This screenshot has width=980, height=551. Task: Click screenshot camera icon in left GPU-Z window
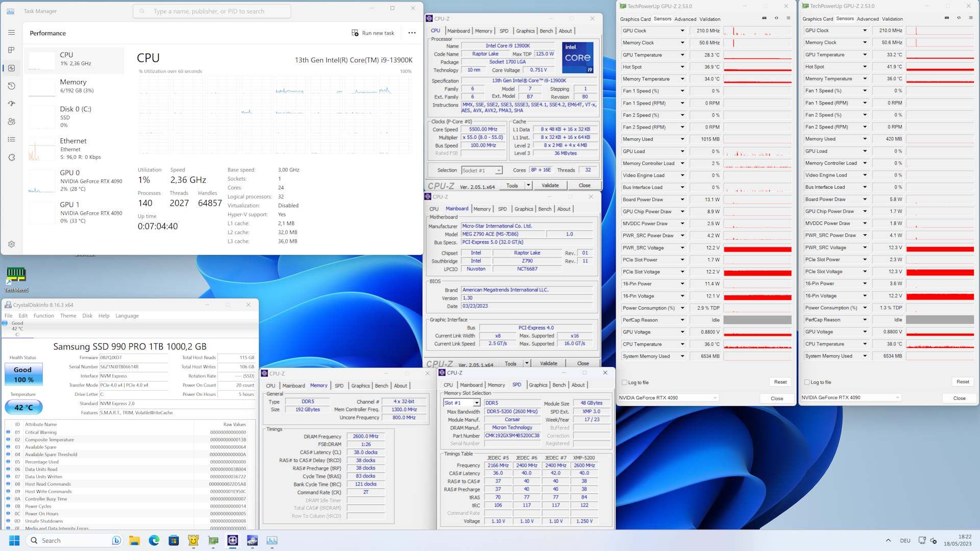coord(764,18)
